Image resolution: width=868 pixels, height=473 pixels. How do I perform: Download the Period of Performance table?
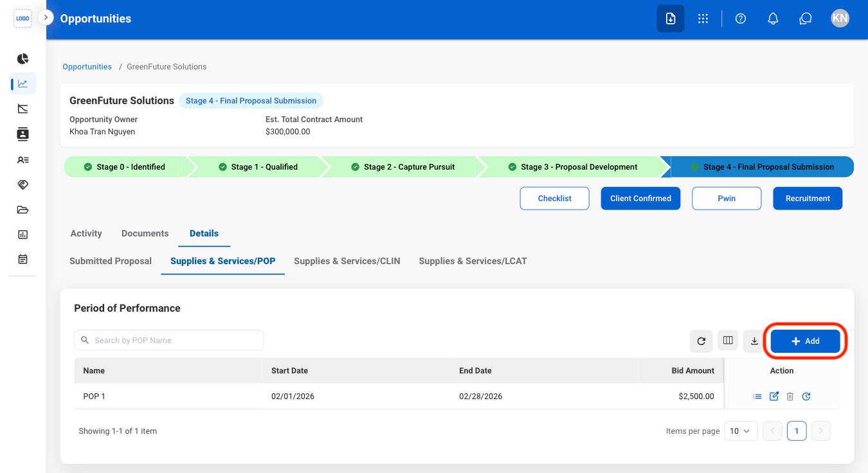pyautogui.click(x=754, y=341)
